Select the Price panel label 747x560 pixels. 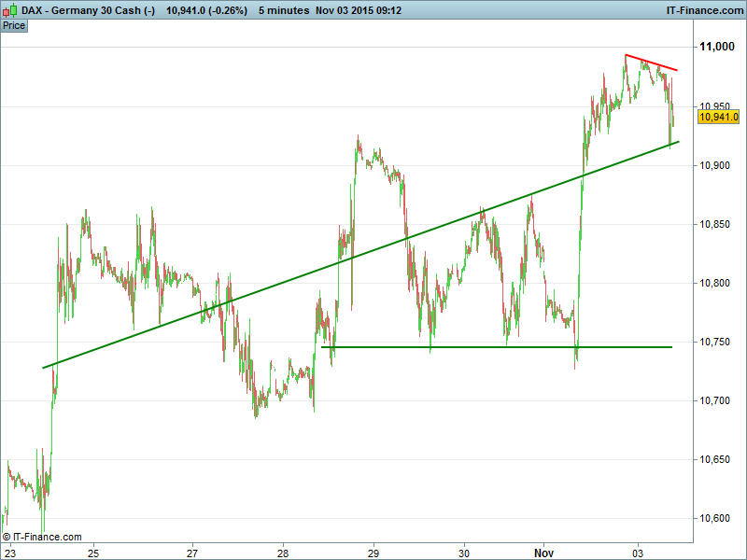click(x=14, y=25)
